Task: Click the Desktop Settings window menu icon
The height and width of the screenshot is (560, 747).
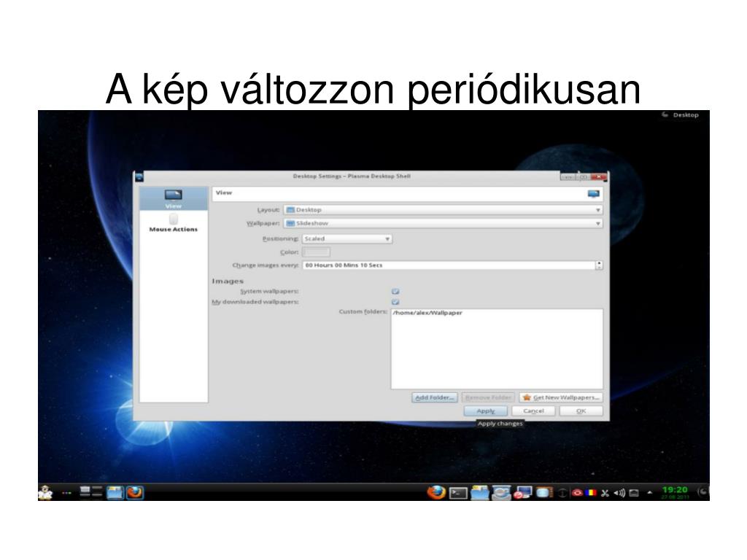Action: [139, 176]
